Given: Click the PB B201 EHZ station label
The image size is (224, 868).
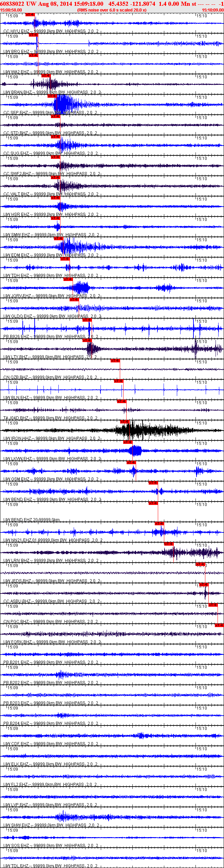Looking at the screenshot, I should (51, 662).
